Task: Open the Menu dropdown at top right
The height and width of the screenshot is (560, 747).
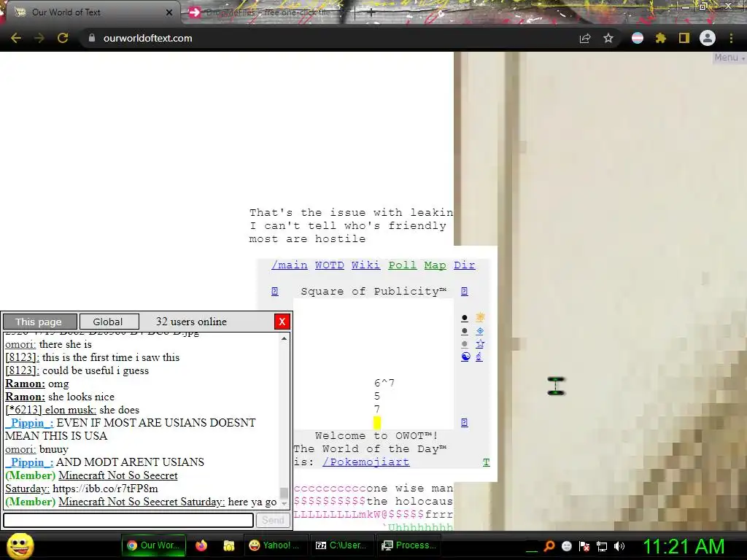Action: [x=729, y=57]
